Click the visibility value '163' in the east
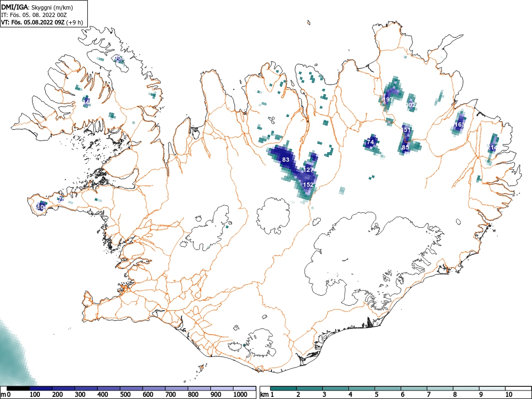Viewport: 532px width, 399px height. 460,124
